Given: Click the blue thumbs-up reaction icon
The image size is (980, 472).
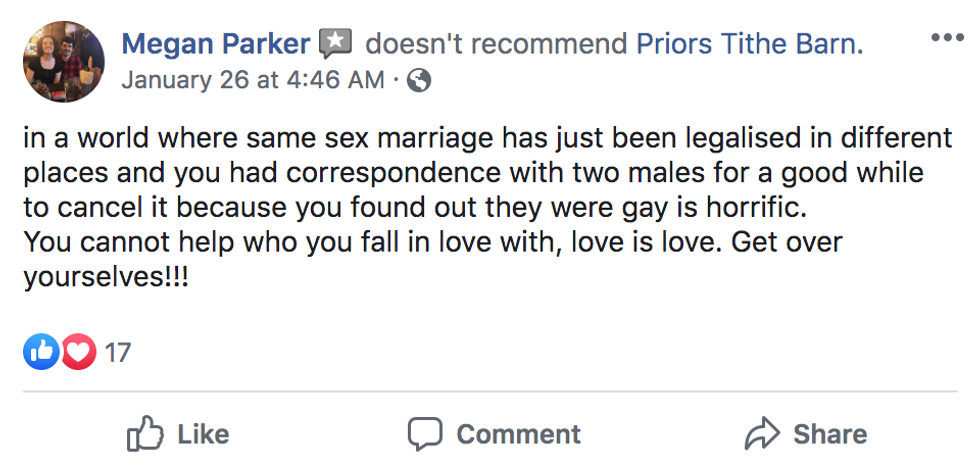Looking at the screenshot, I should (42, 351).
